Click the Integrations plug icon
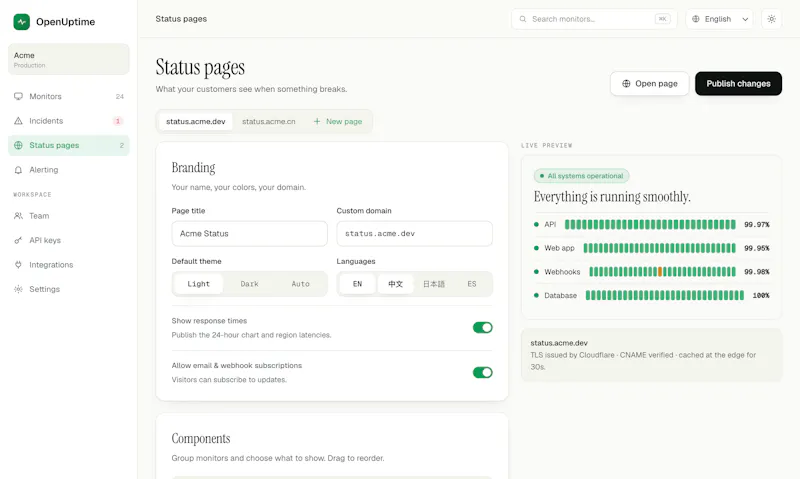The image size is (800, 479). (x=18, y=265)
